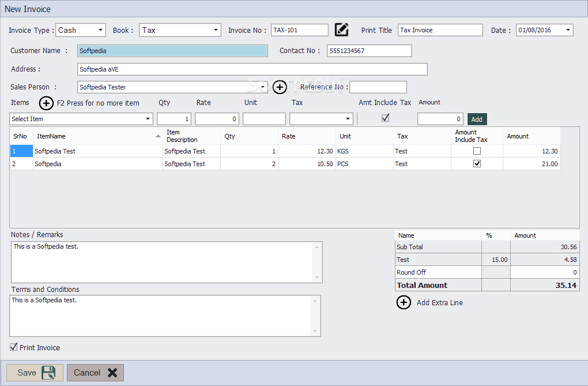The image size is (588, 386).
Task: Click the PCS unit cell
Action: [x=364, y=164]
